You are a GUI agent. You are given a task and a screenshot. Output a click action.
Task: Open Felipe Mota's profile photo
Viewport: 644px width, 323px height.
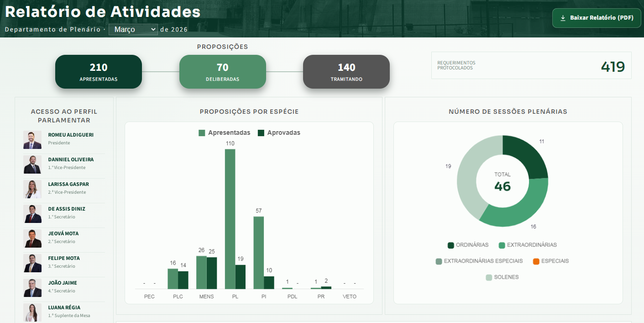point(32,263)
